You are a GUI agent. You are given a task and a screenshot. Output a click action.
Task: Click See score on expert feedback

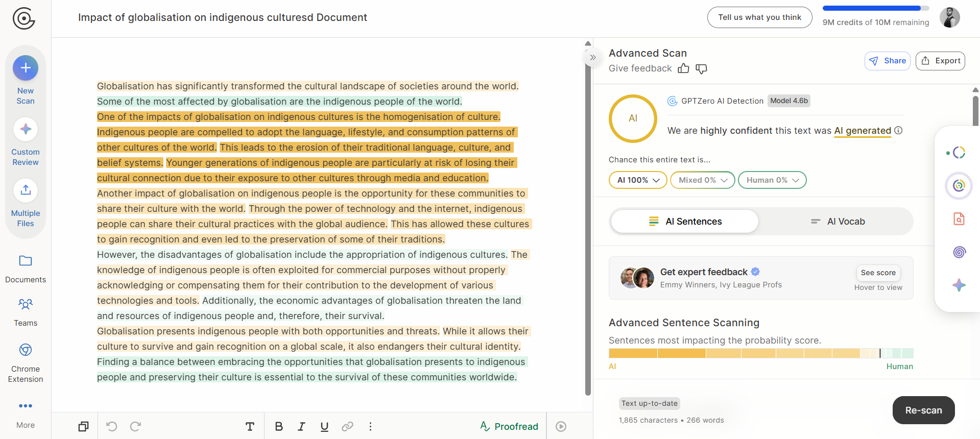click(x=878, y=273)
